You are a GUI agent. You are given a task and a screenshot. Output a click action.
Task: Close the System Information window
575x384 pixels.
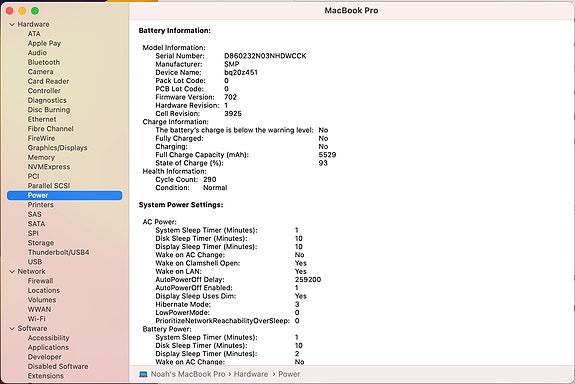point(10,11)
